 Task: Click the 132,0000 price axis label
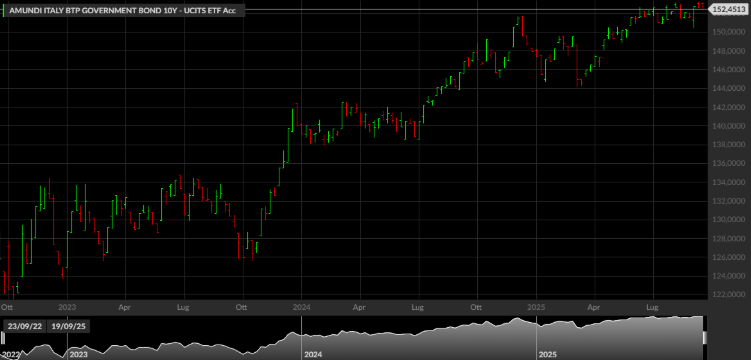729,201
